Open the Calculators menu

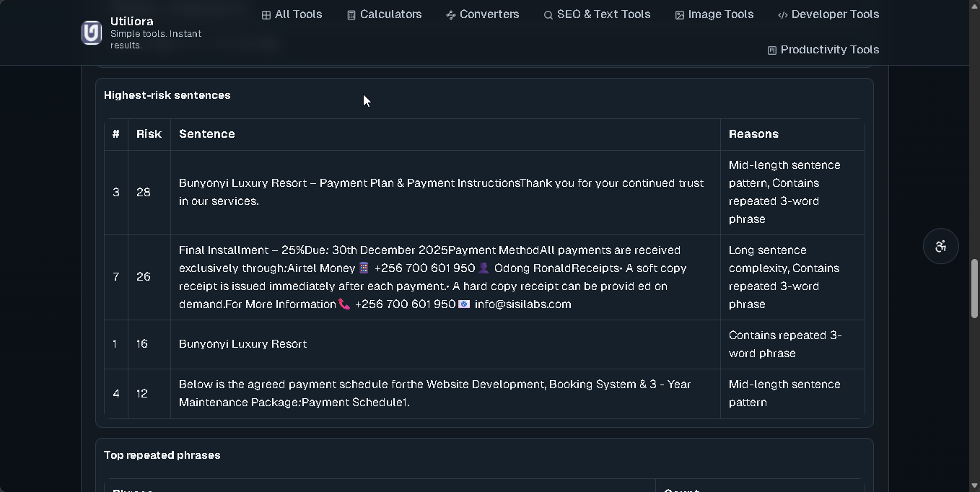[x=384, y=14]
